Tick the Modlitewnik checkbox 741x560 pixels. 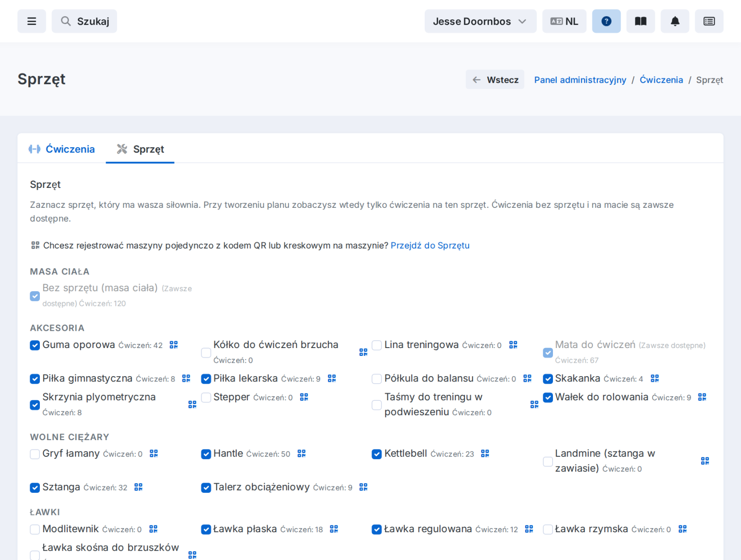click(x=35, y=529)
